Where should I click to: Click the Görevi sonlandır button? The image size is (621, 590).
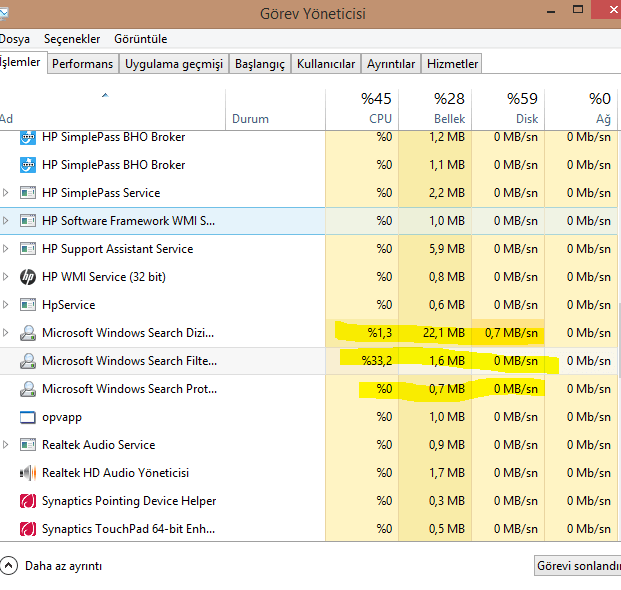click(577, 565)
